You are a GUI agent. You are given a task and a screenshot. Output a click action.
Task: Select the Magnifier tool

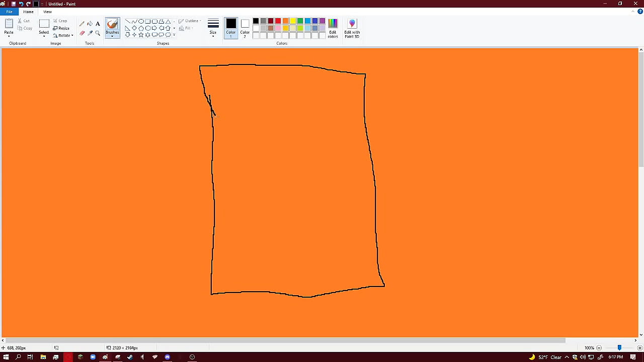(x=98, y=33)
